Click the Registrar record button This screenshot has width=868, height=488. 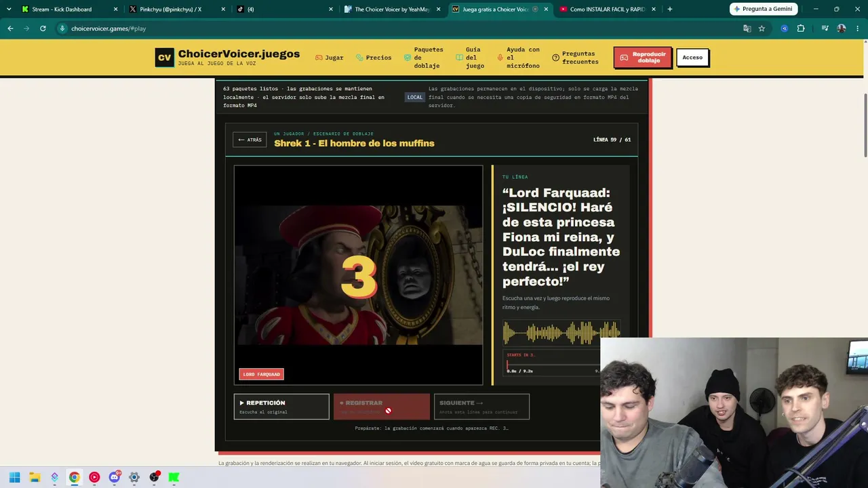(x=381, y=407)
